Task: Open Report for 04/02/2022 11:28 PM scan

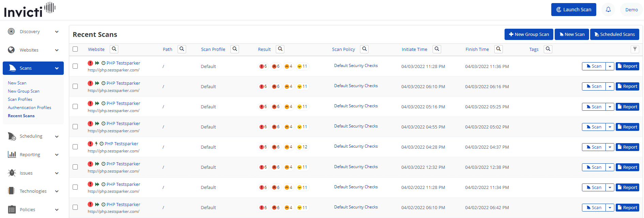Action: [x=627, y=187]
